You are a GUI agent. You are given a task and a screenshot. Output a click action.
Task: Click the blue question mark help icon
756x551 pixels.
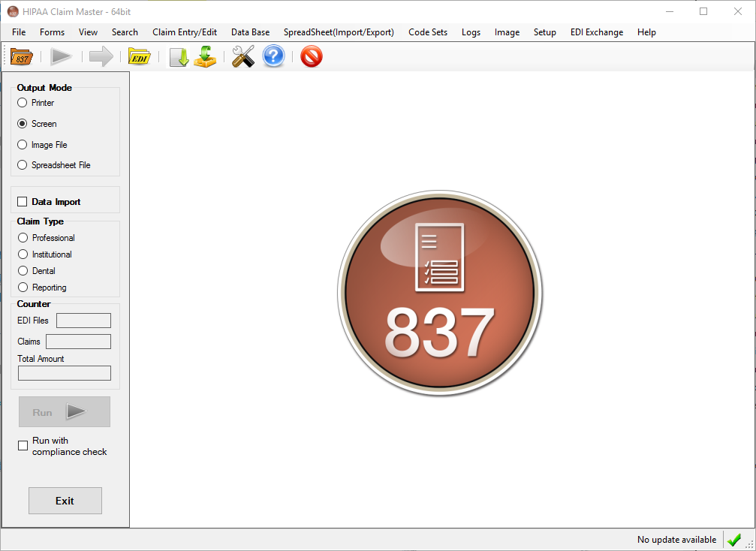273,57
